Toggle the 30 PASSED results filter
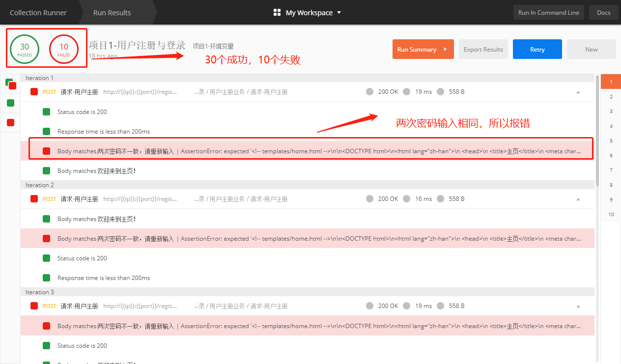Viewport: 621px width, 364px height. (x=24, y=49)
